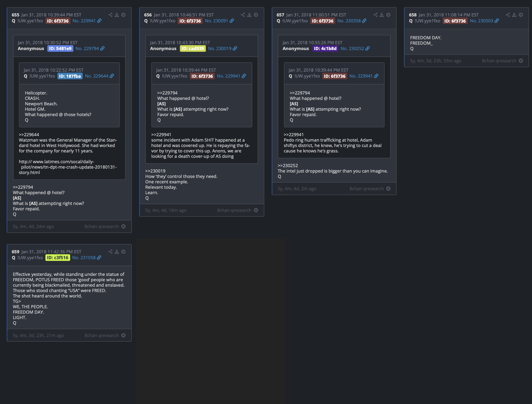This screenshot has height=404, width=532.
Task: Click the green ID badge c3f516
Action: tap(58, 258)
